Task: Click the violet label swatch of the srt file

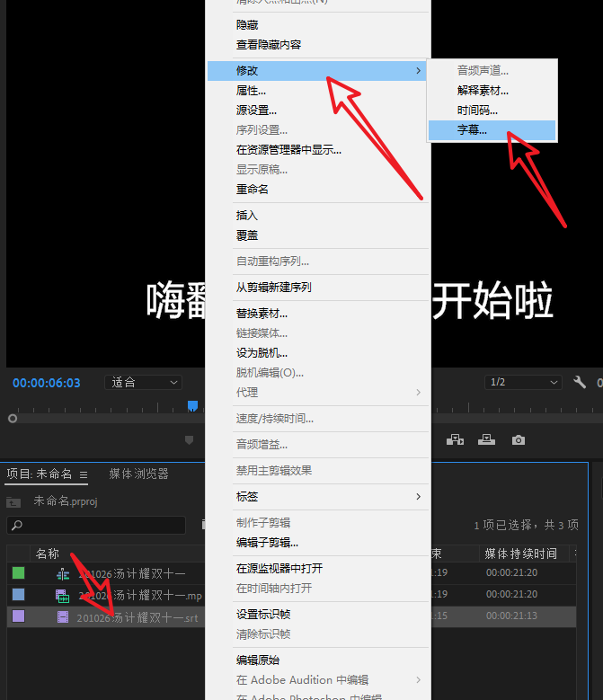Action: coord(18,616)
